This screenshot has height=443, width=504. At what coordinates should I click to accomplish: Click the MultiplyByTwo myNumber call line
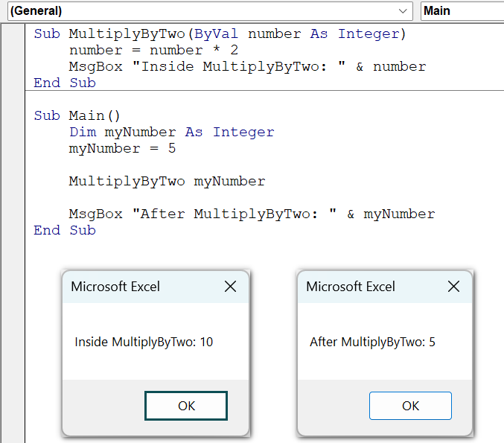168,182
